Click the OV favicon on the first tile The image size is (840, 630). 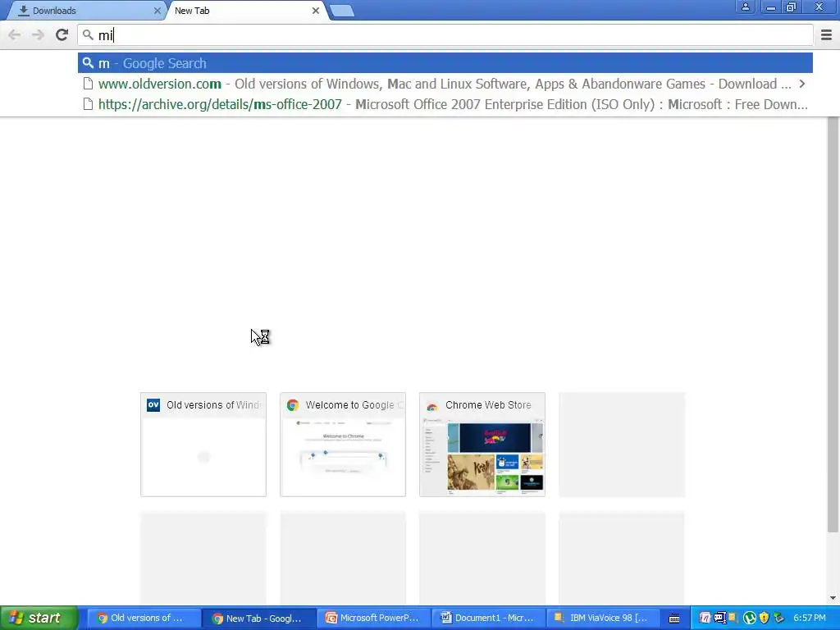click(153, 405)
